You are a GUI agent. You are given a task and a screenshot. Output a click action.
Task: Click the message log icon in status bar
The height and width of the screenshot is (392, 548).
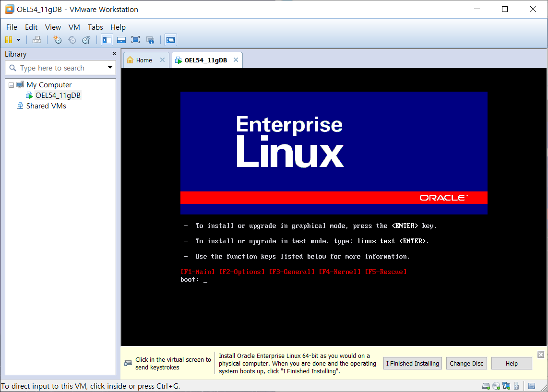532,386
